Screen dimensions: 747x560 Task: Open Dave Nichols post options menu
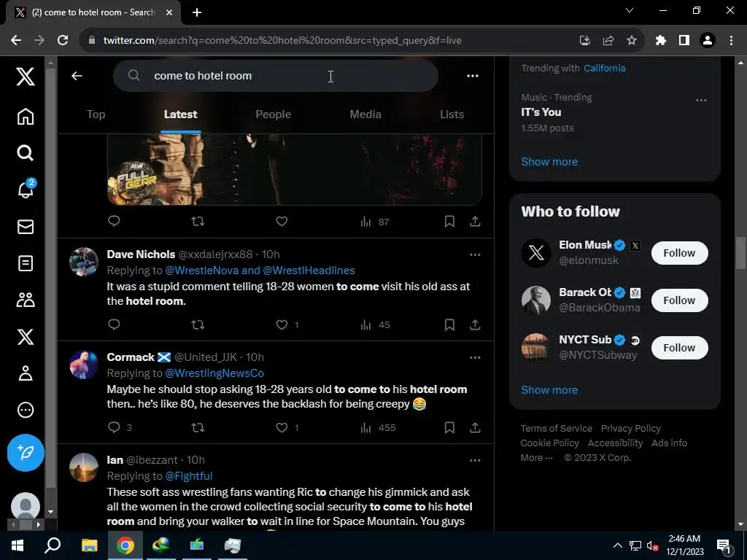(x=475, y=254)
